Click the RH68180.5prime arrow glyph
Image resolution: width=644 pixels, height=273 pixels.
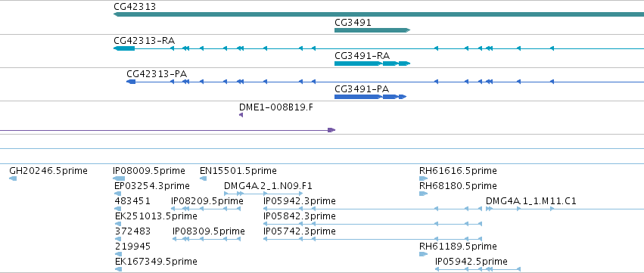click(424, 194)
